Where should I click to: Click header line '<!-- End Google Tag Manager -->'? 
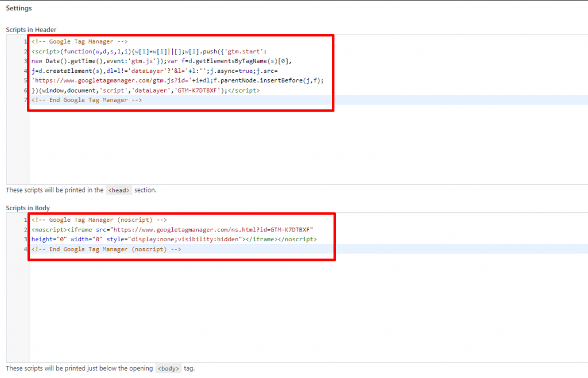click(x=87, y=100)
